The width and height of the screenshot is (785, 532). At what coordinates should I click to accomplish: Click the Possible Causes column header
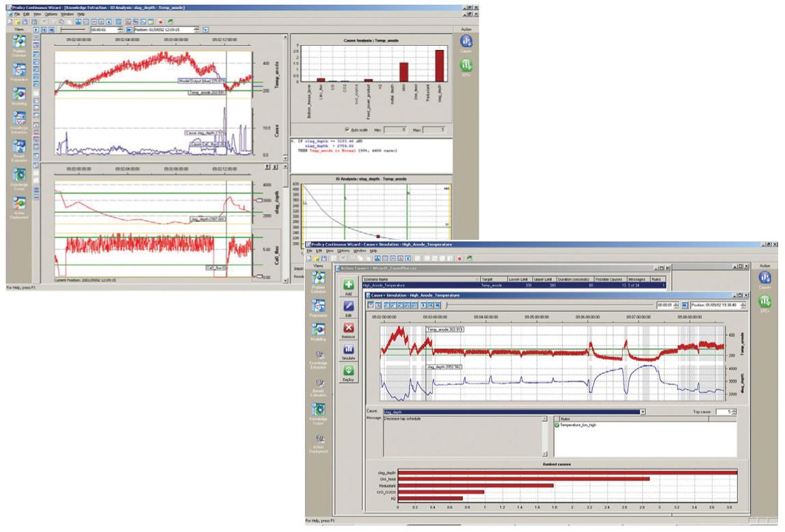(609, 279)
